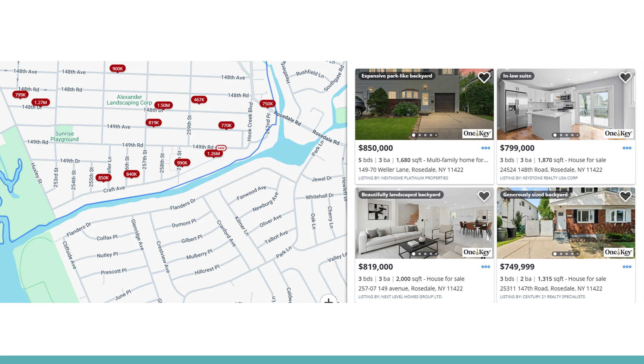Select the 750K pin near Rosedale Rd
Viewport: 644px width, 364px height.
point(267,103)
